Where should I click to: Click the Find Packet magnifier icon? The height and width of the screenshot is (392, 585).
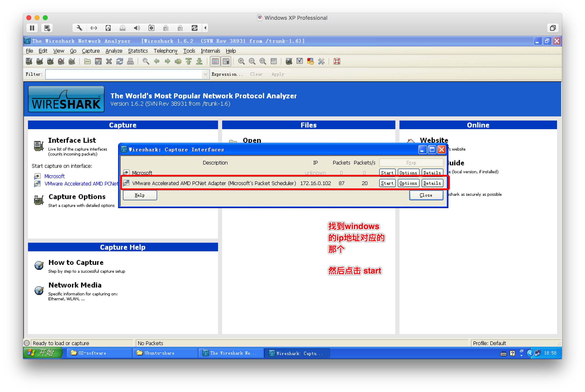[146, 61]
